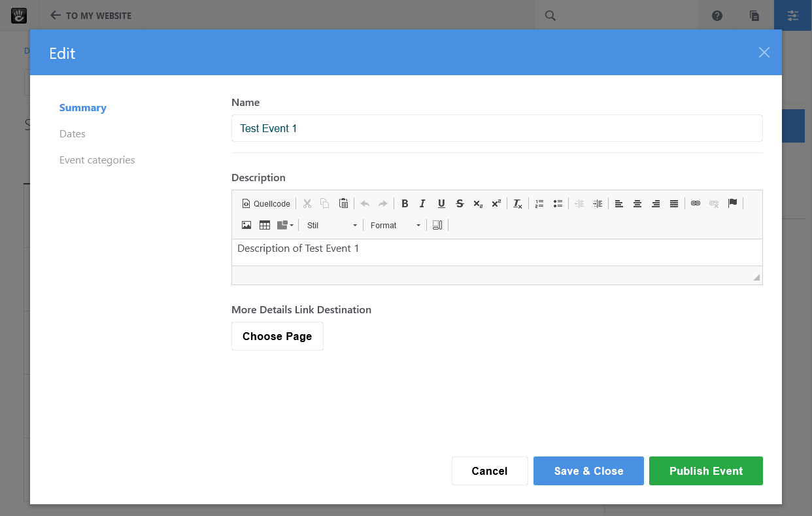Insert a link using the link icon
Viewport: 812px width, 516px height.
point(695,203)
